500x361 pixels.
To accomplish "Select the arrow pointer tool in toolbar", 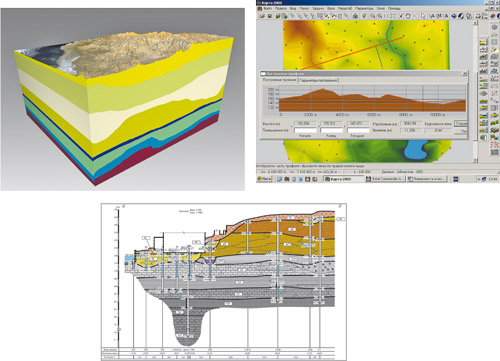I will pos(423,16).
